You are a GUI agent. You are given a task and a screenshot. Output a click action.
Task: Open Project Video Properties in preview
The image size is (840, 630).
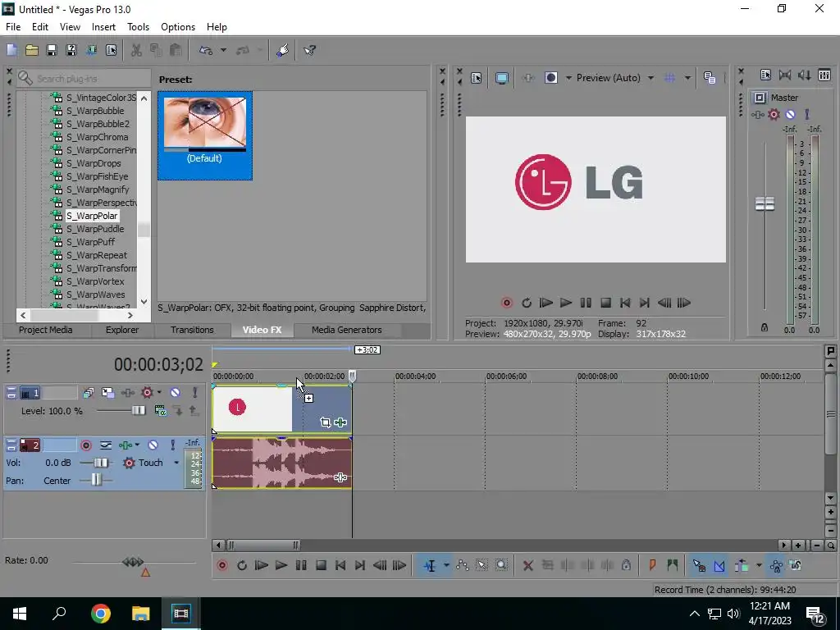tap(476, 78)
